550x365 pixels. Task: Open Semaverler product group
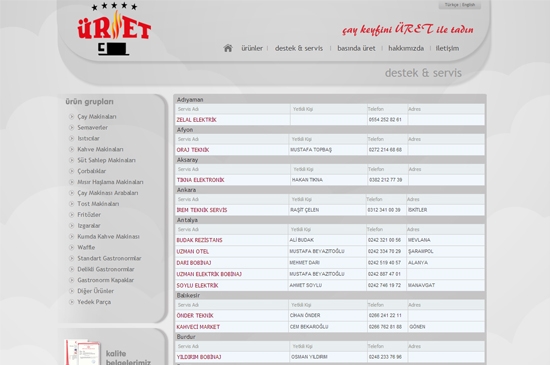click(93, 127)
